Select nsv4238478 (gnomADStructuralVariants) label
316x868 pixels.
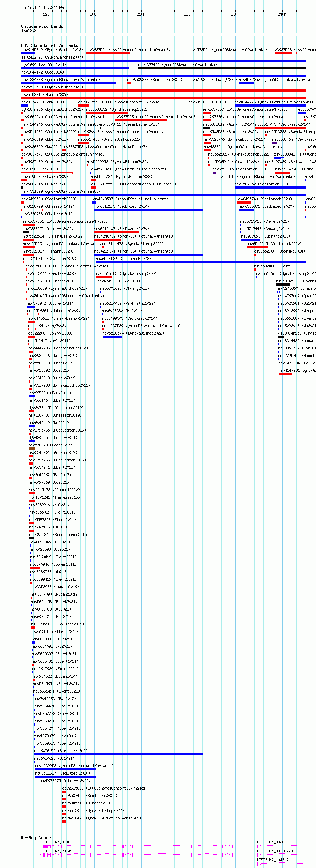pyautogui.click(x=102, y=818)
